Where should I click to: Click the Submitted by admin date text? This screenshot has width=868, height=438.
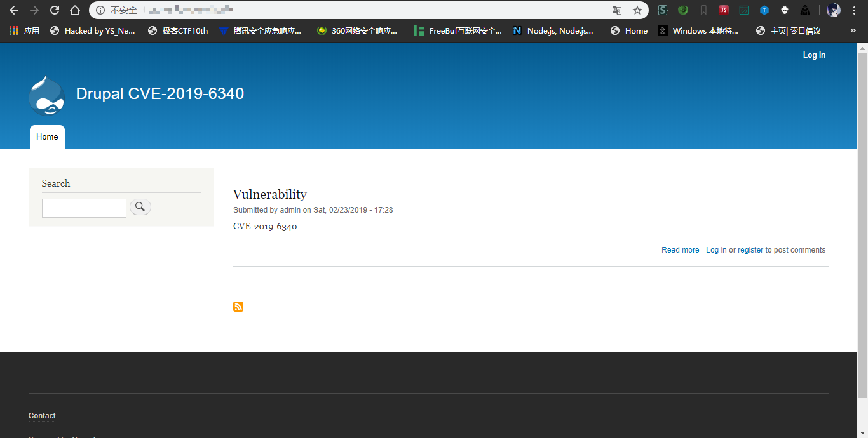click(x=313, y=210)
